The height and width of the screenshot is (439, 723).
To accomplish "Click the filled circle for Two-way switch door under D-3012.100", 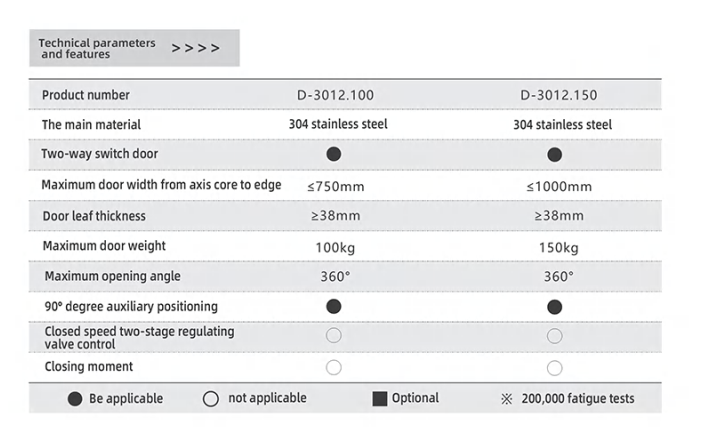I will pos(334,154).
